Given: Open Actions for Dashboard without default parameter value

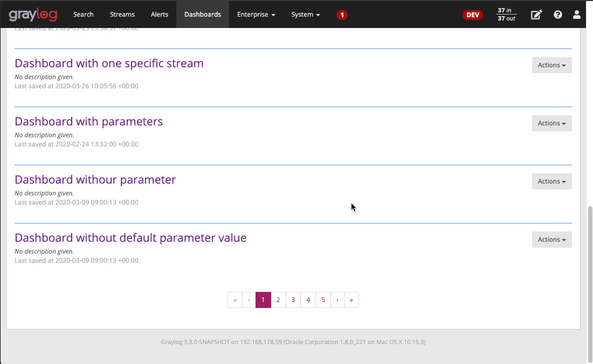Looking at the screenshot, I should (551, 239).
